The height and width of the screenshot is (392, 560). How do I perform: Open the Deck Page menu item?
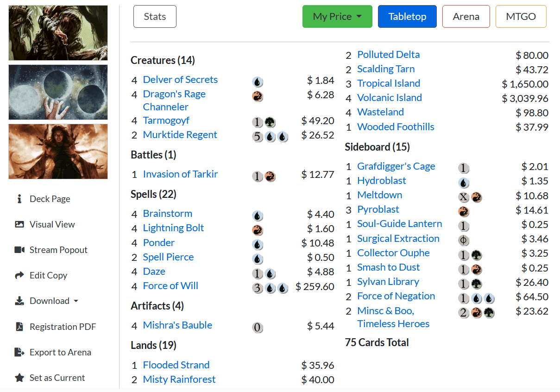50,199
